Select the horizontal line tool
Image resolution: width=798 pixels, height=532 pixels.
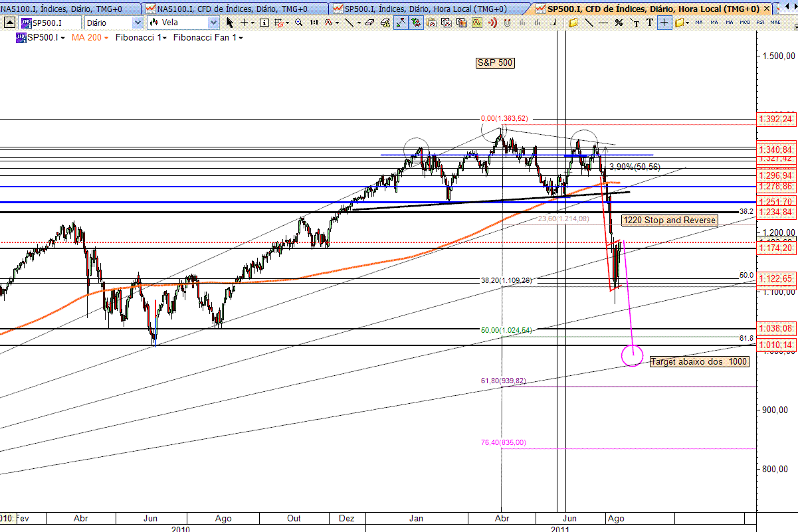(x=603, y=22)
